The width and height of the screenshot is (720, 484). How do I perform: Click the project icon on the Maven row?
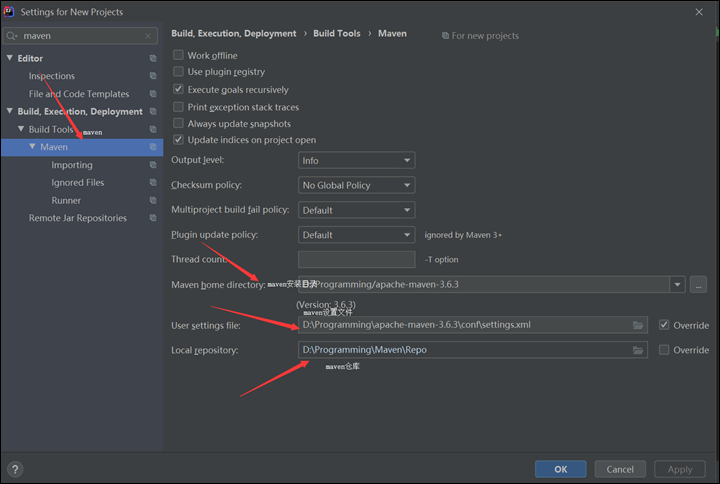pyautogui.click(x=153, y=147)
